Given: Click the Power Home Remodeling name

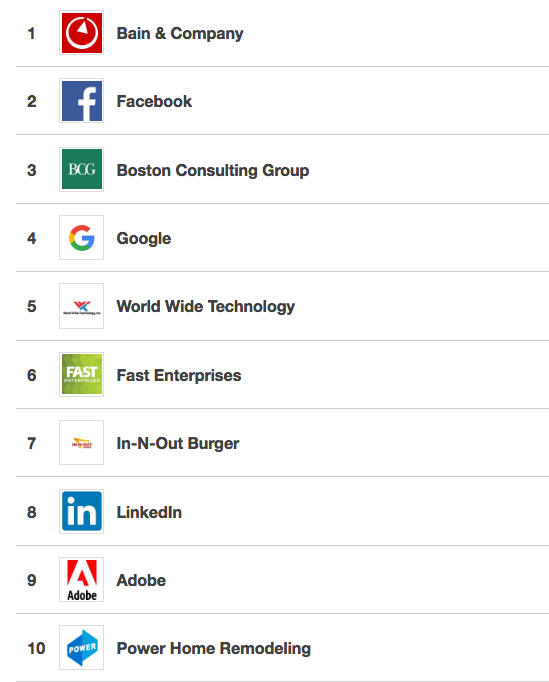Looking at the screenshot, I should pyautogui.click(x=214, y=649).
